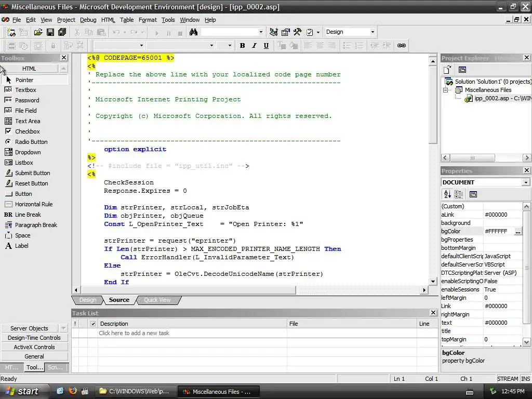Open the Project menu
Image resolution: width=532 pixels, height=399 pixels.
click(66, 20)
